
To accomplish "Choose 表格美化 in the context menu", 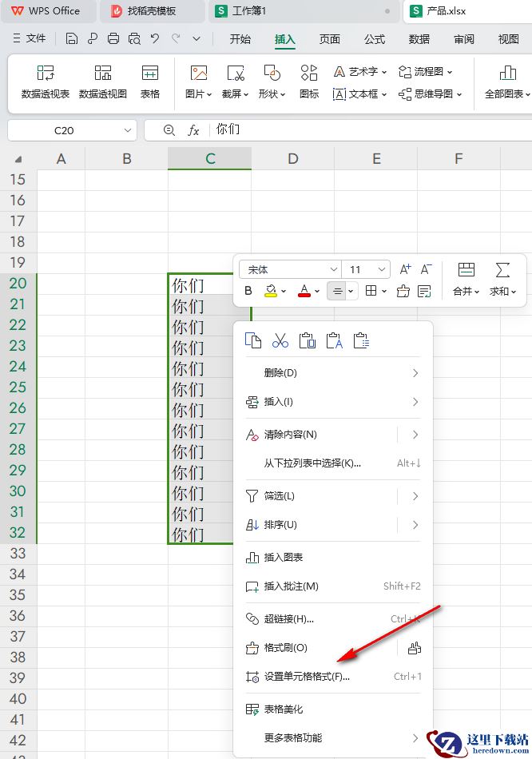I will [333, 709].
